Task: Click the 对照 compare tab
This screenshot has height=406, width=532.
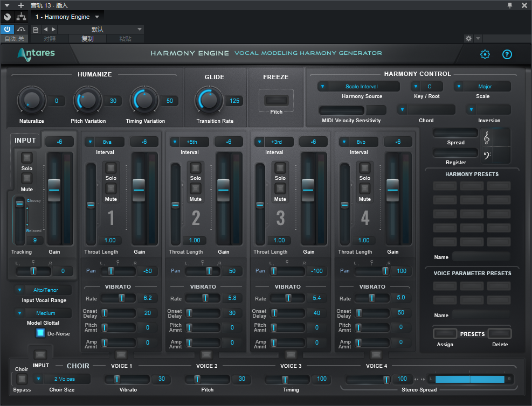Action: (x=50, y=39)
